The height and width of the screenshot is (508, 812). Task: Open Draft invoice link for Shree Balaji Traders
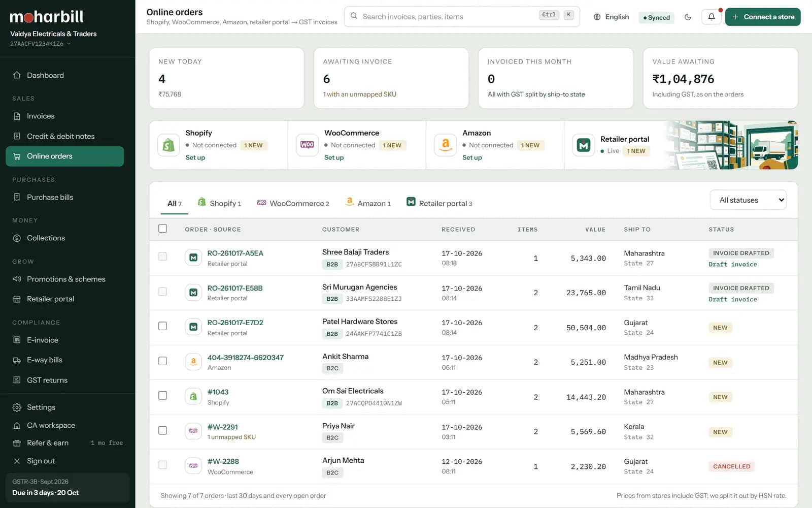pyautogui.click(x=733, y=264)
